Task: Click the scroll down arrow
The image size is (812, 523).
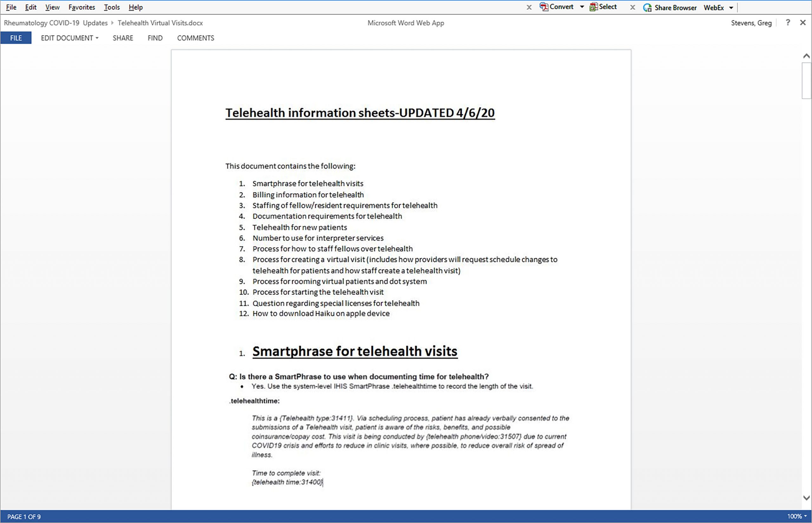Action: pos(807,498)
